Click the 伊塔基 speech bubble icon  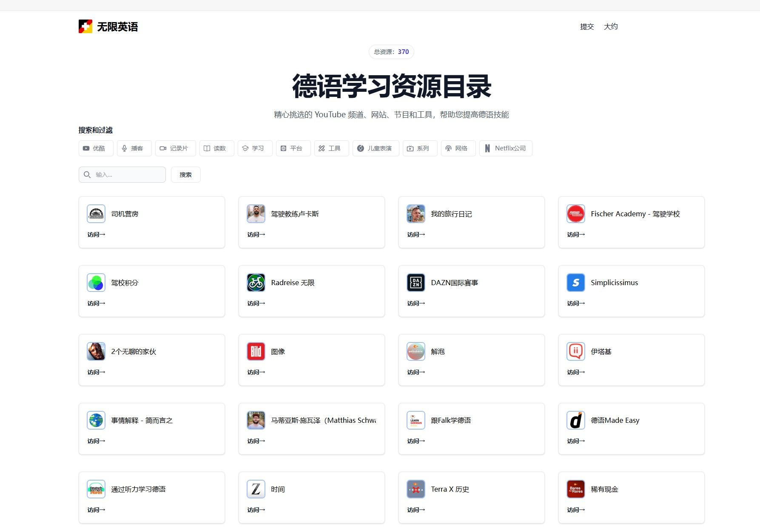point(575,351)
